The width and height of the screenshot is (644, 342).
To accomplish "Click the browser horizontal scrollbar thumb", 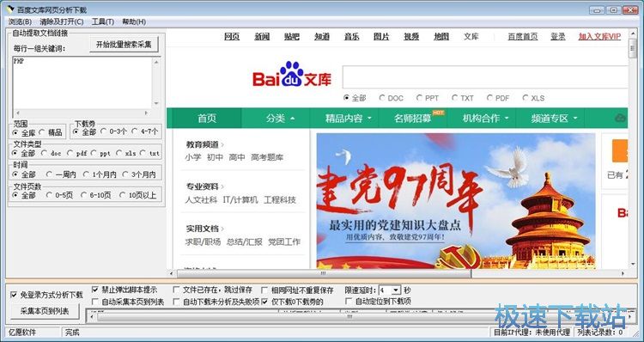I will (x=324, y=273).
